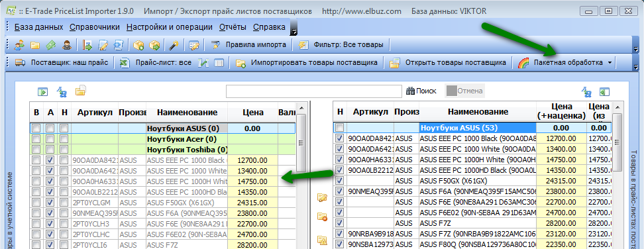Click Открыть товары поставщика button
This screenshot has height=249, width=644.
[449, 63]
